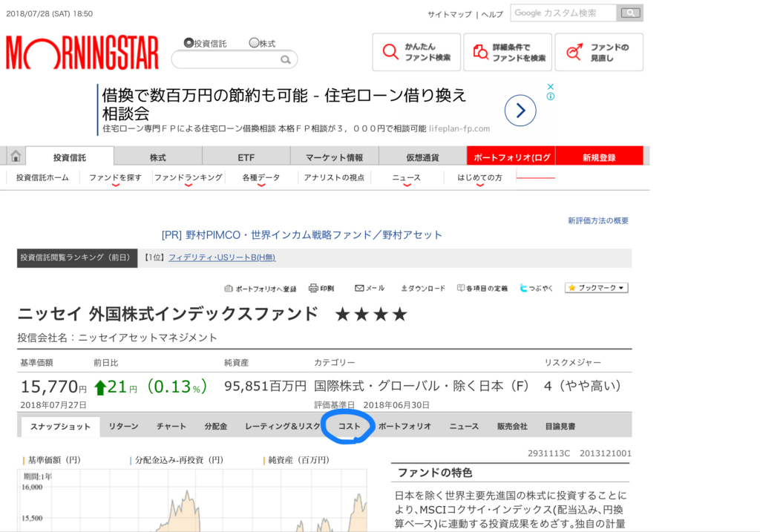
Task: Click the かんたんファンド検索 button
Action: 416,53
